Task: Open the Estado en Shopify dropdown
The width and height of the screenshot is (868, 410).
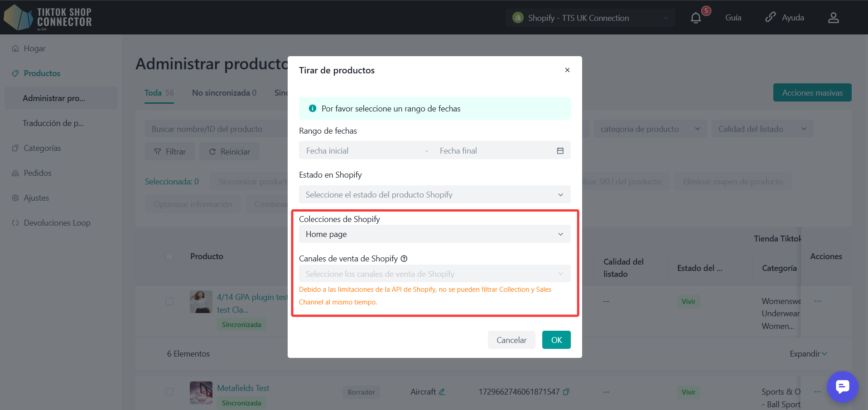Action: (434, 195)
